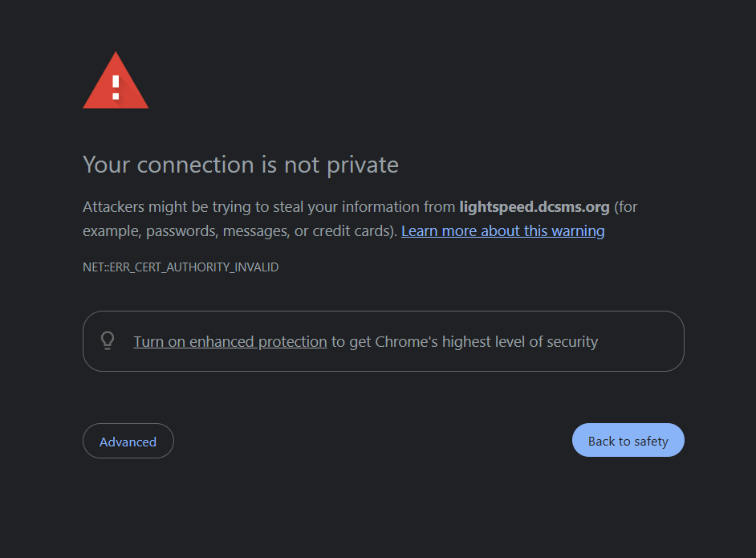Click the lightbulb icon in the protection box
The width and height of the screenshot is (756, 558).
coord(108,341)
